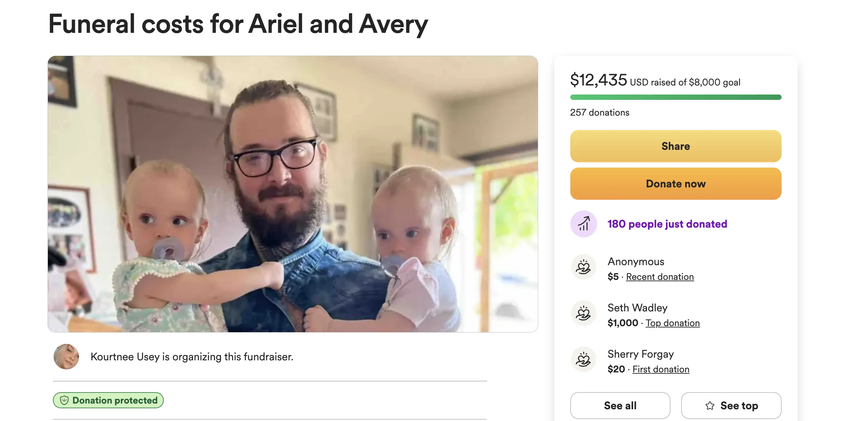Open the See all donations list

tap(620, 406)
